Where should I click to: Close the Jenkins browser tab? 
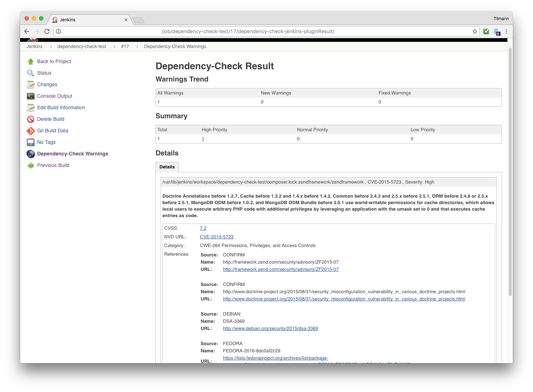(x=126, y=20)
